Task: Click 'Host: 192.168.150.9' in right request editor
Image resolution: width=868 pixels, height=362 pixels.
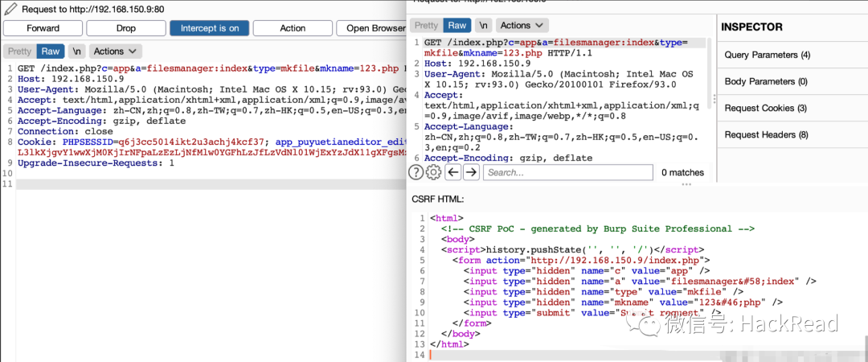Action: click(x=477, y=64)
